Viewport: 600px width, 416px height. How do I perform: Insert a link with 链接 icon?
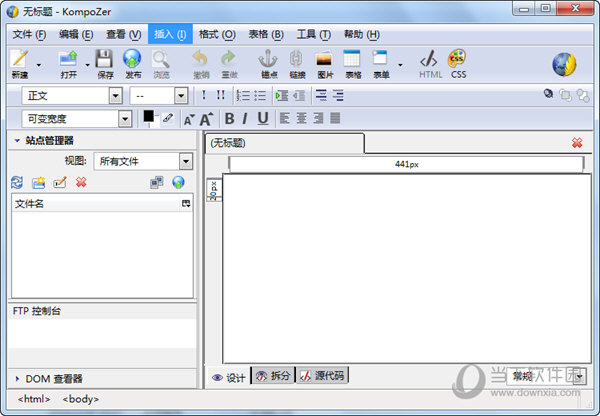pos(297,64)
